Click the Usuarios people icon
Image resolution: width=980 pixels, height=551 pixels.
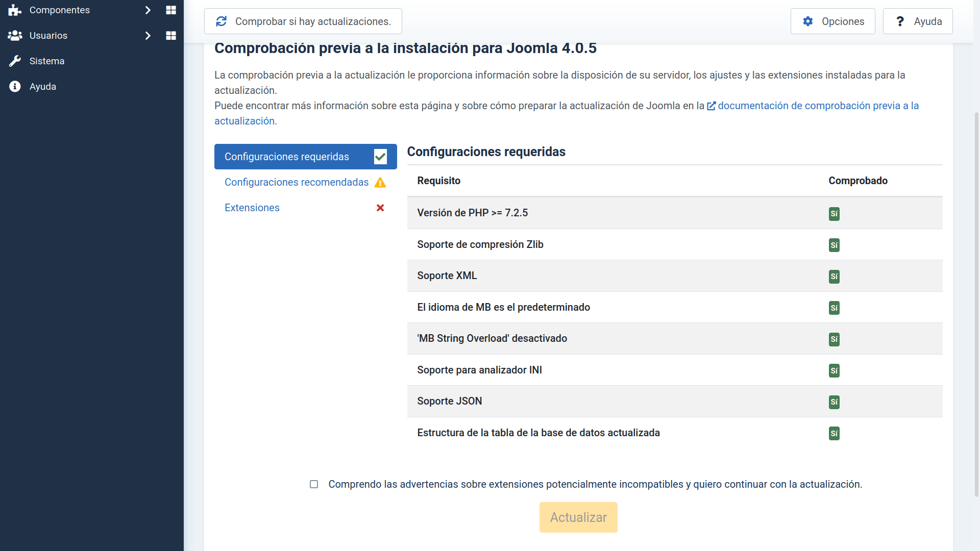click(15, 36)
